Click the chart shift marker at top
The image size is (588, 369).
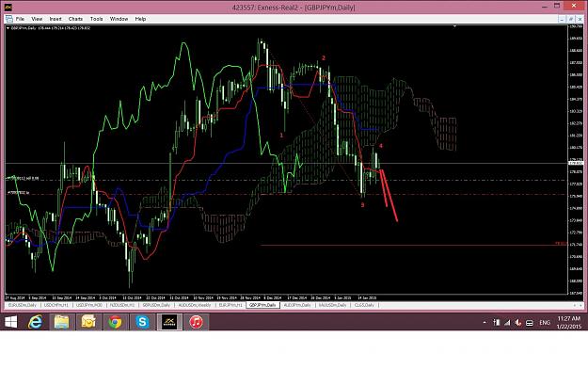pos(454,26)
